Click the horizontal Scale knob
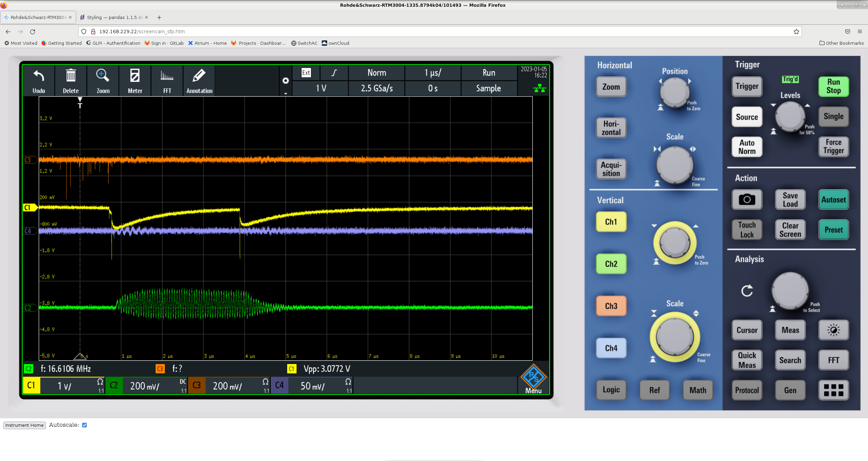The image size is (868, 461). (x=674, y=165)
